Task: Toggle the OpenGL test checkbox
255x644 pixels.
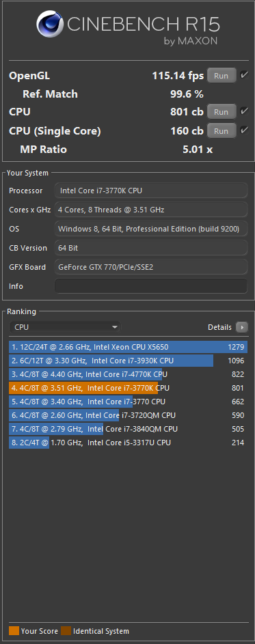Action: (244, 75)
